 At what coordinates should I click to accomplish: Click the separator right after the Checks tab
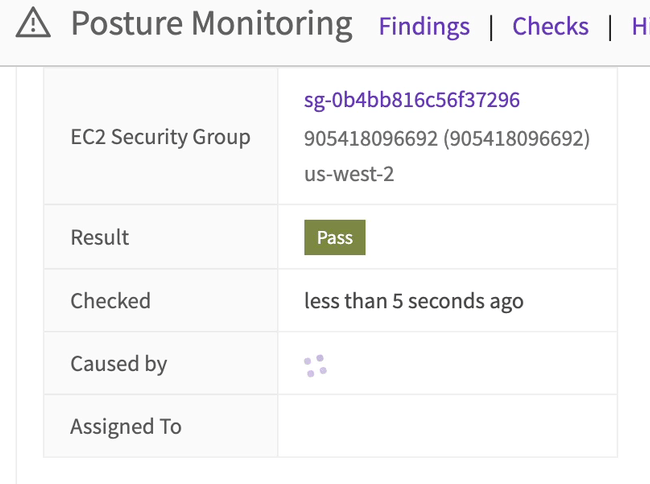coord(610,27)
